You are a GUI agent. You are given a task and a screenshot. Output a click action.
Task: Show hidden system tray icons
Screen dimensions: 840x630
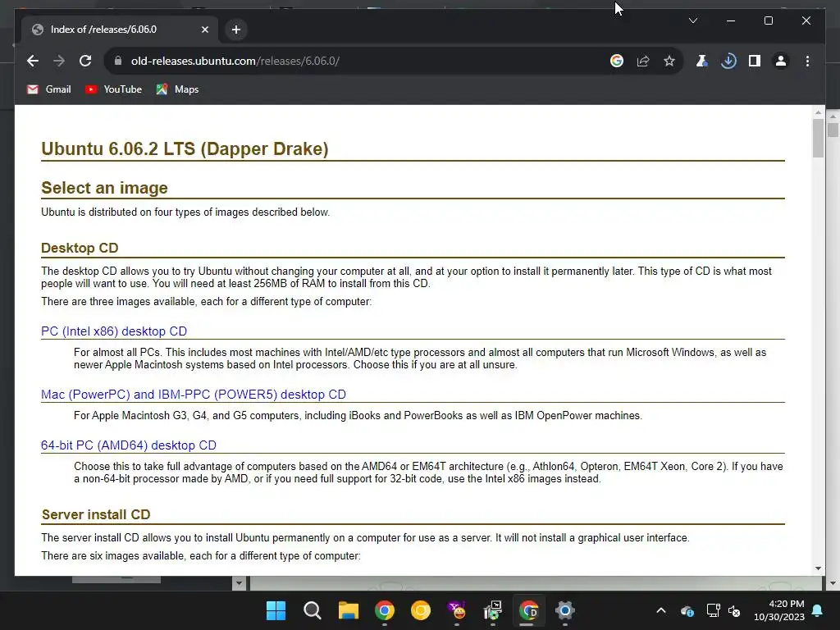tap(661, 610)
